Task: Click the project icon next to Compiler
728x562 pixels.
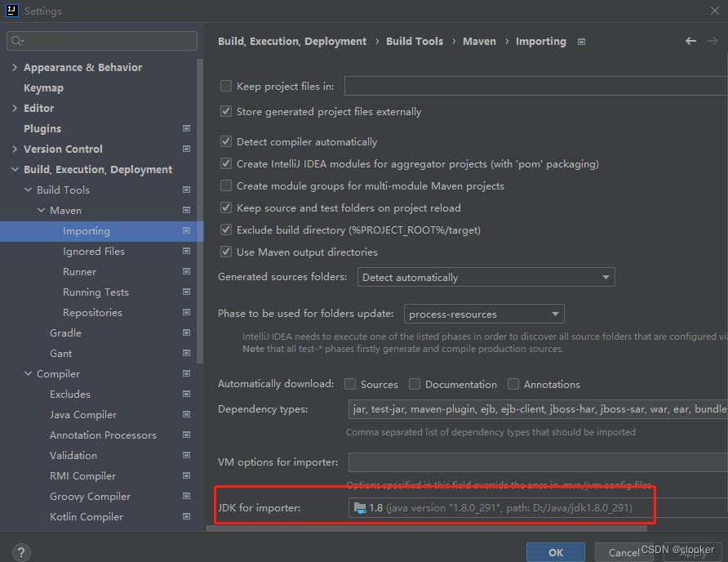Action: 186,374
